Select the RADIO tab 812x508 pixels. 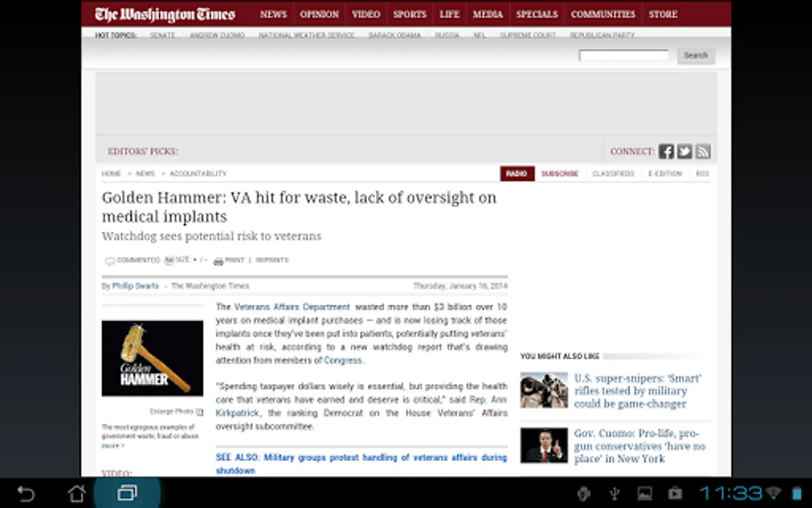[x=517, y=173]
